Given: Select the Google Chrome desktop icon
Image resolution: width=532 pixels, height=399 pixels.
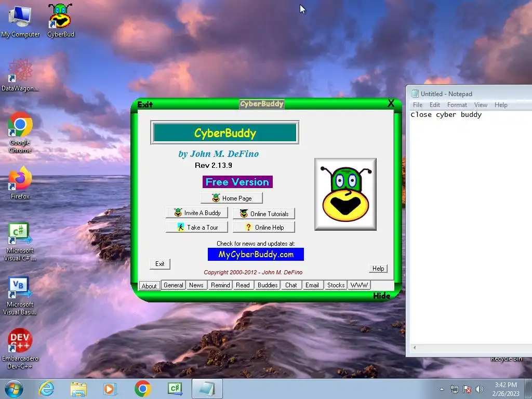Looking at the screenshot, I should (20, 132).
